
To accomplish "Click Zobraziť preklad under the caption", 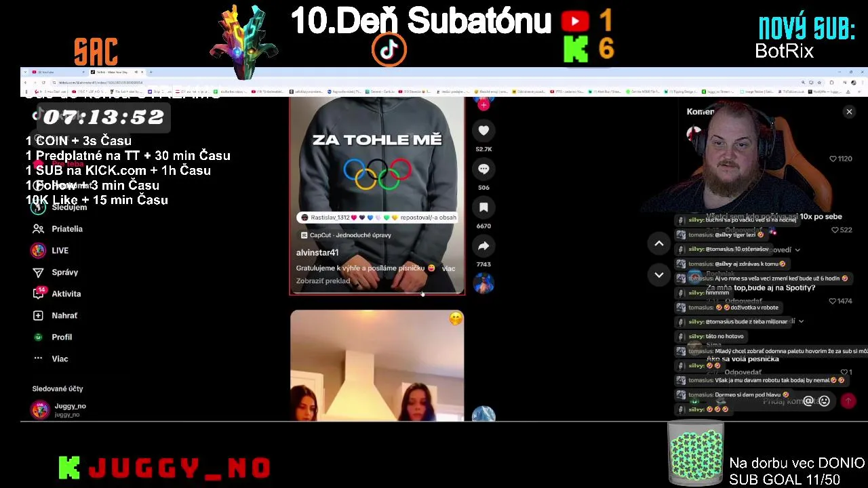I will point(323,281).
